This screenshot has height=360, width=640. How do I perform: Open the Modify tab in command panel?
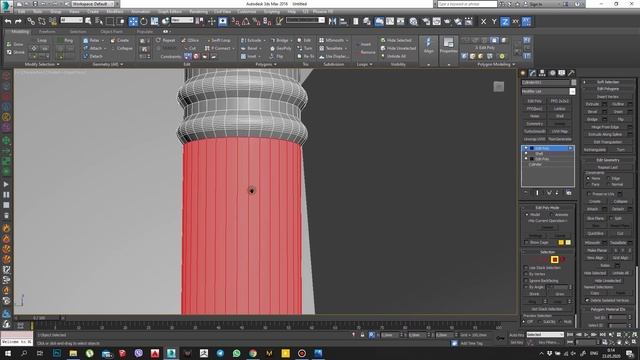coord(533,73)
